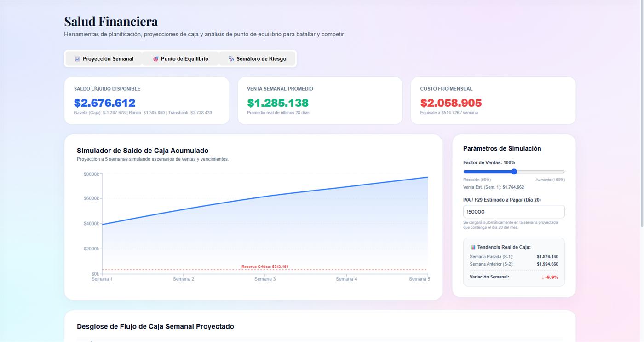Click the Desglose de Flujo de Caja Semanal heading
644x342 pixels.
[155, 326]
